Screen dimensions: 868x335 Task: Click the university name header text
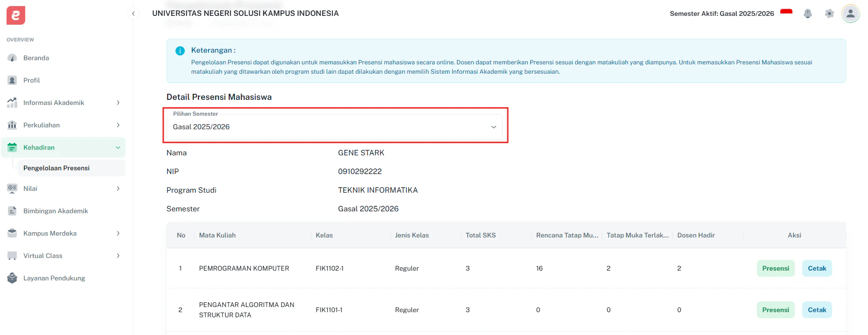coord(245,14)
